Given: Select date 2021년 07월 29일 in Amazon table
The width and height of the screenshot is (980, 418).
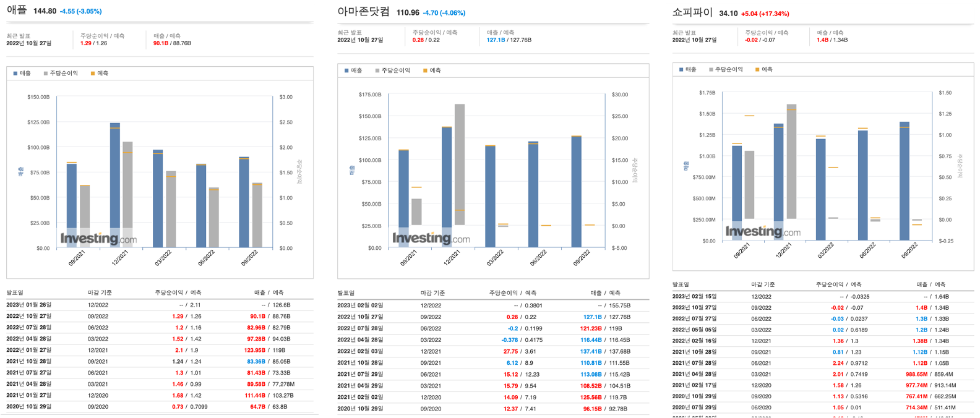Looking at the screenshot, I should (x=360, y=374).
